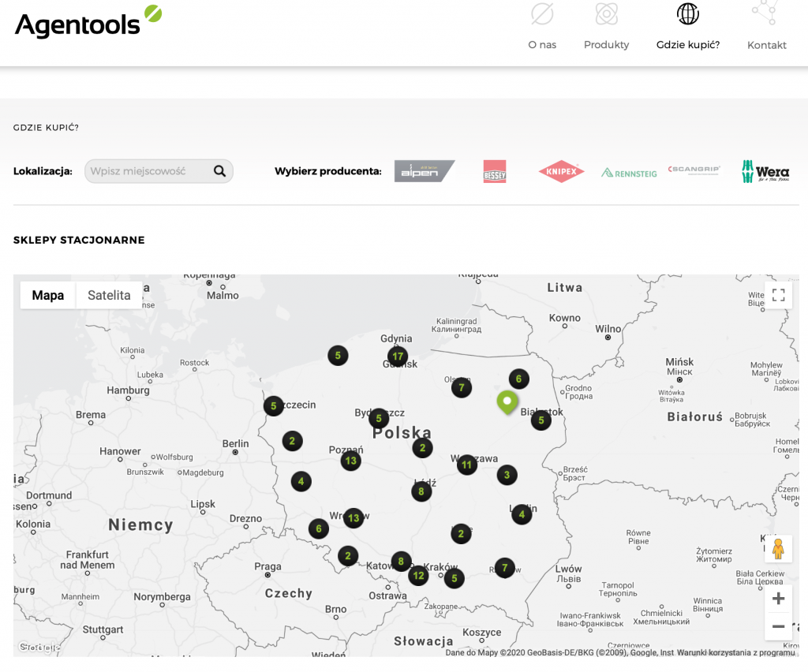The height and width of the screenshot is (672, 808).
Task: Open the 7 stores cluster at Rzeszów
Action: pyautogui.click(x=504, y=567)
